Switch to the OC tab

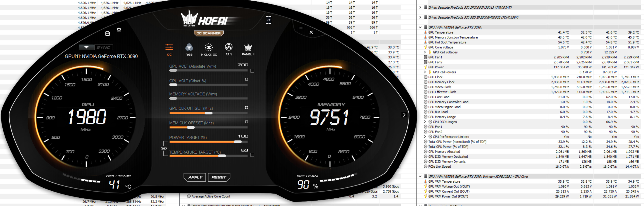[169, 50]
